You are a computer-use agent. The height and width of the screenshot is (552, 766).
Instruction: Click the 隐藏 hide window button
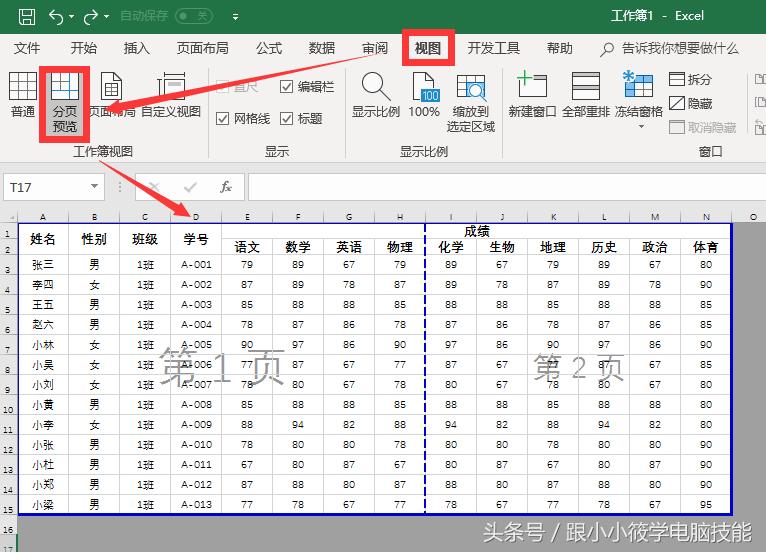pos(690,103)
